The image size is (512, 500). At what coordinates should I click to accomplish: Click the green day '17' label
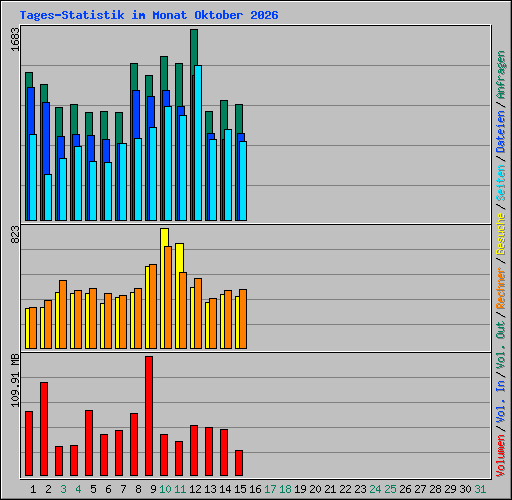pos(270,489)
